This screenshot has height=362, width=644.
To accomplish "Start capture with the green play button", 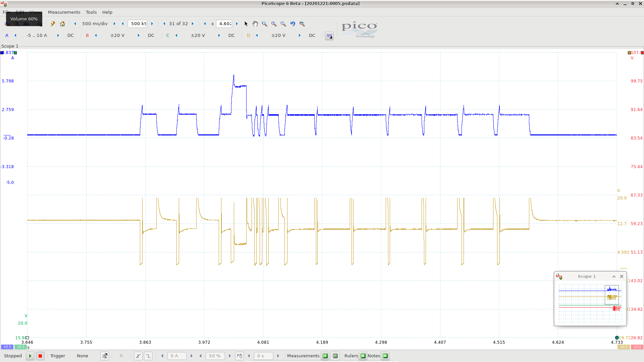I will pyautogui.click(x=30, y=356).
